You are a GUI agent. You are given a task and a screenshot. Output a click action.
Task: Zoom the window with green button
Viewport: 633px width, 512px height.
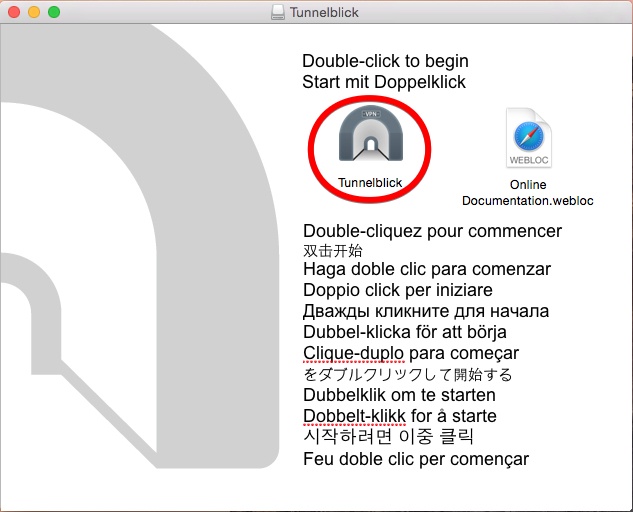point(54,13)
